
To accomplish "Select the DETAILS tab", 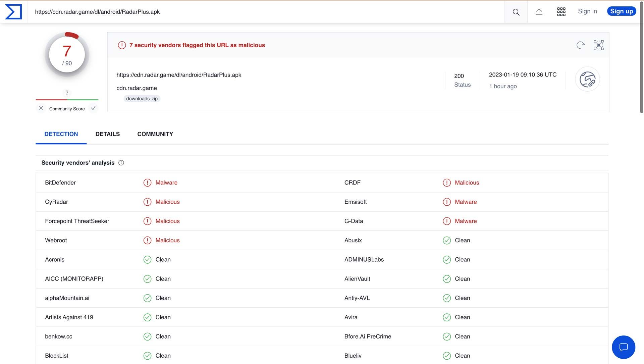I will pyautogui.click(x=107, y=134).
